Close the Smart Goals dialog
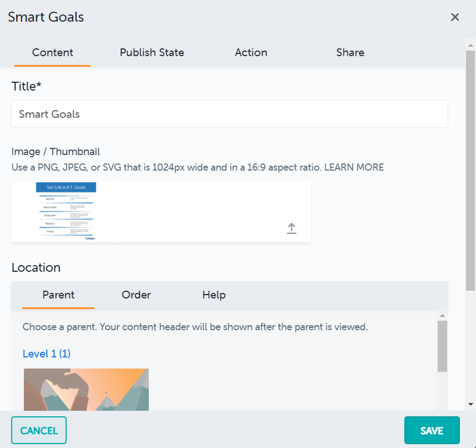The height and width of the screenshot is (448, 476). [x=455, y=17]
